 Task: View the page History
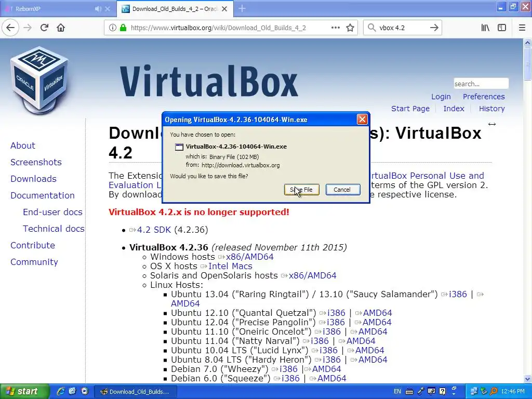(x=491, y=109)
